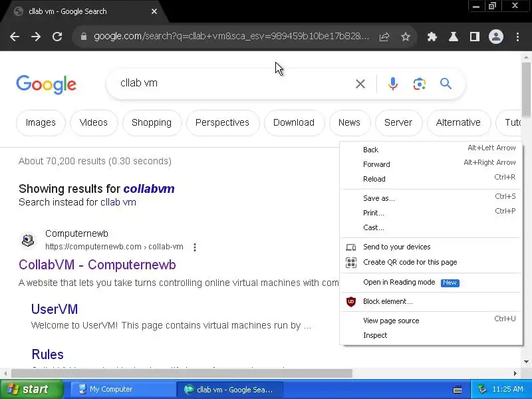Screen dimensions: 532x399
Task: Select the Download filter chip
Action: (294, 122)
